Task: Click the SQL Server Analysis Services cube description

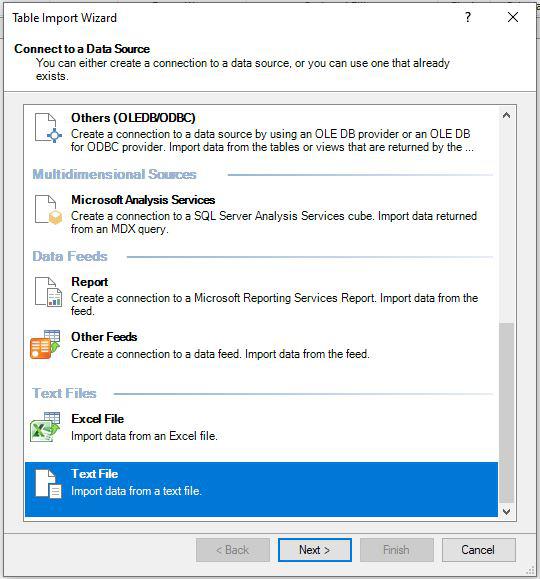Action: [274, 222]
